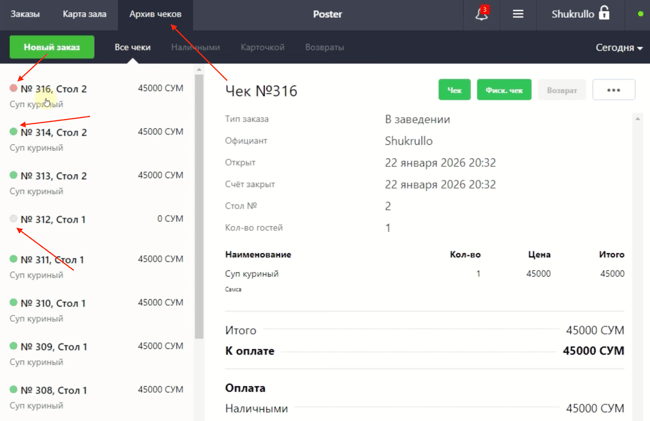The width and height of the screenshot is (650, 421).
Task: Open the notifications bell icon
Action: click(481, 15)
